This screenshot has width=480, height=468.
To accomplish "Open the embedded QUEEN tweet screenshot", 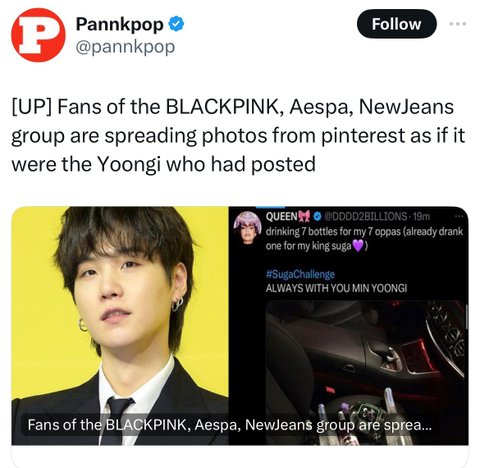I will click(348, 326).
